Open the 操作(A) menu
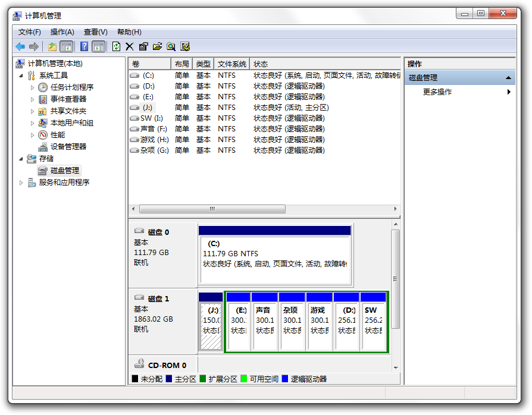The width and height of the screenshot is (532, 415). tap(62, 32)
